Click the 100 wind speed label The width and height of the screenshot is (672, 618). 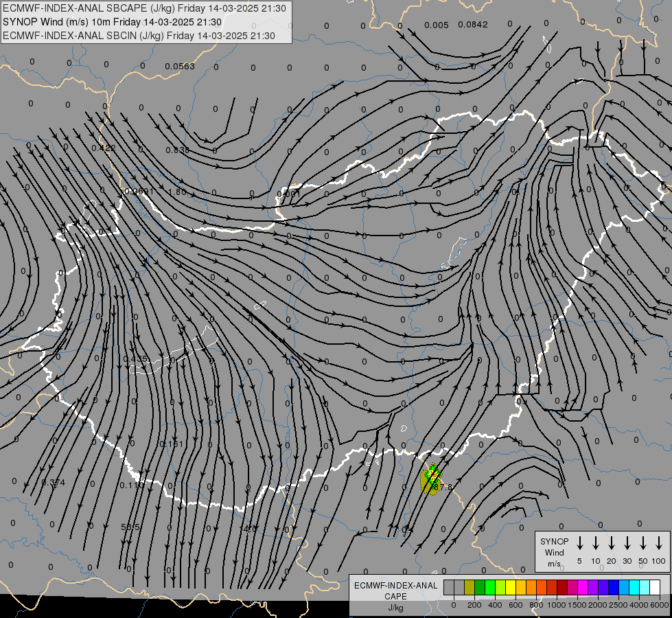coord(659,561)
